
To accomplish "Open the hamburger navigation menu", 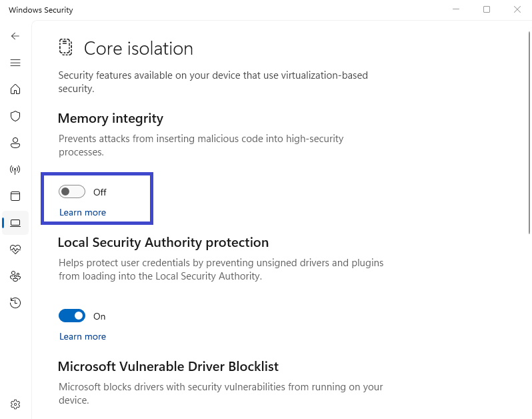I will coord(15,63).
